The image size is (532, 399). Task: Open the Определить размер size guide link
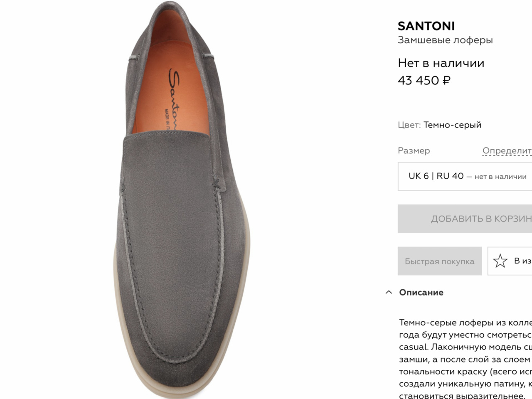507,150
